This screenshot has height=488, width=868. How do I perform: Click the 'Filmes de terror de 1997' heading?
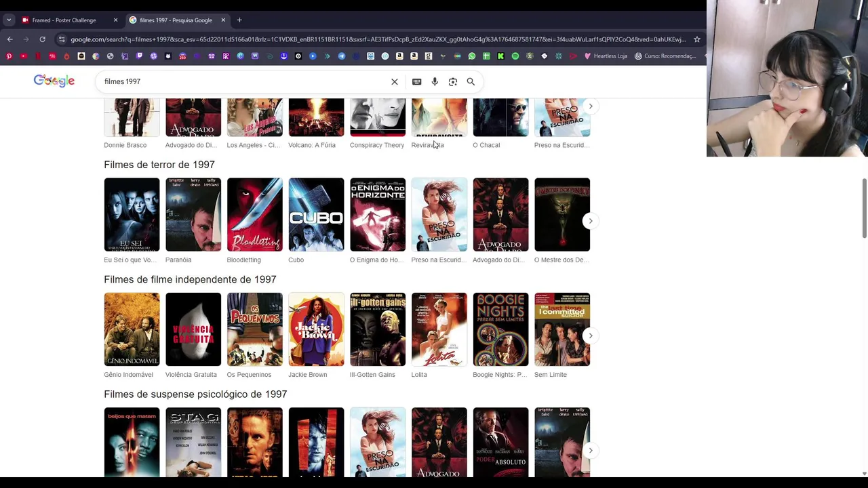tap(159, 165)
